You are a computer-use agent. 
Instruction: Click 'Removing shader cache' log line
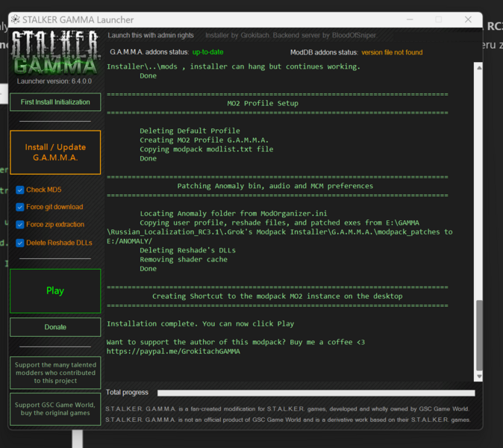point(184,260)
